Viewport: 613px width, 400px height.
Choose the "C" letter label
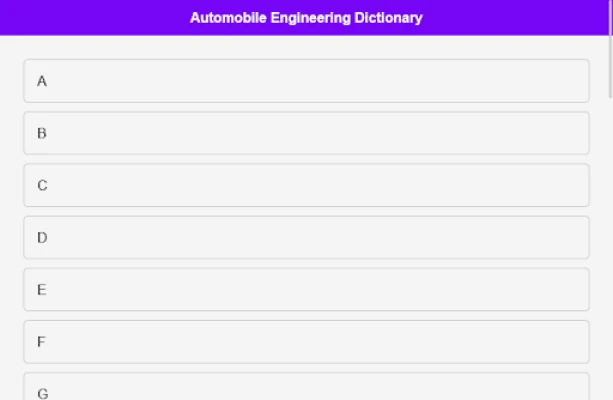[42, 185]
